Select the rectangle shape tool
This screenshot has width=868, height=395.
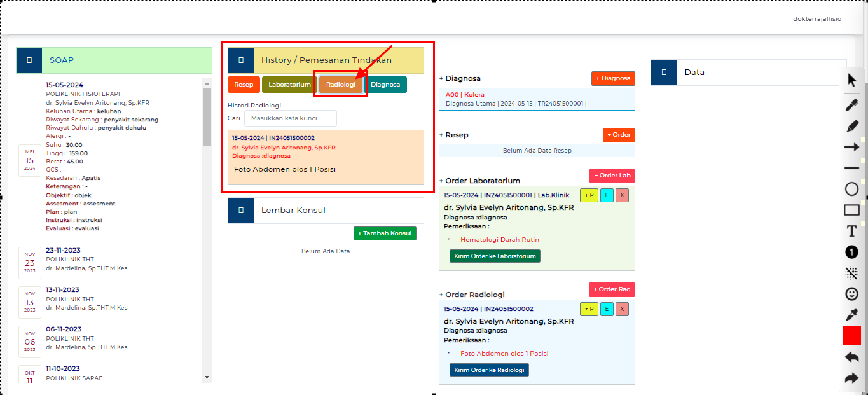pyautogui.click(x=852, y=210)
